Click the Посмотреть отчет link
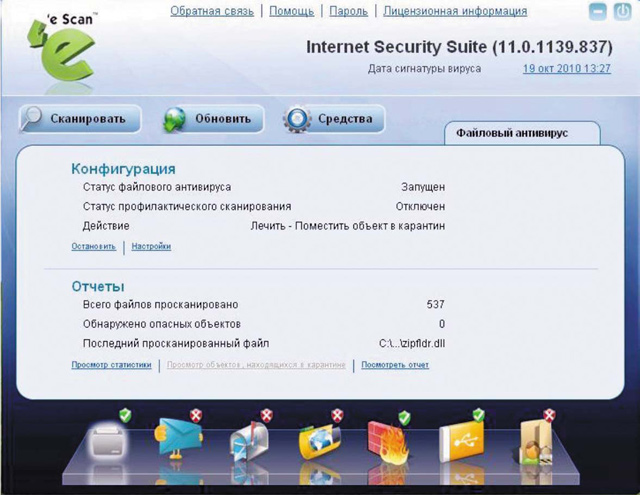640x495 pixels. (395, 365)
